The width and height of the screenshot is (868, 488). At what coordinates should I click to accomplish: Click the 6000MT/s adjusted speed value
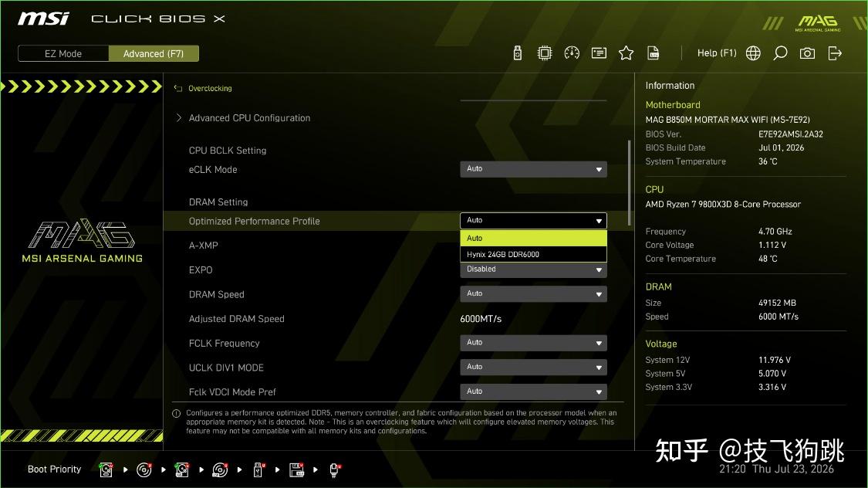[481, 318]
